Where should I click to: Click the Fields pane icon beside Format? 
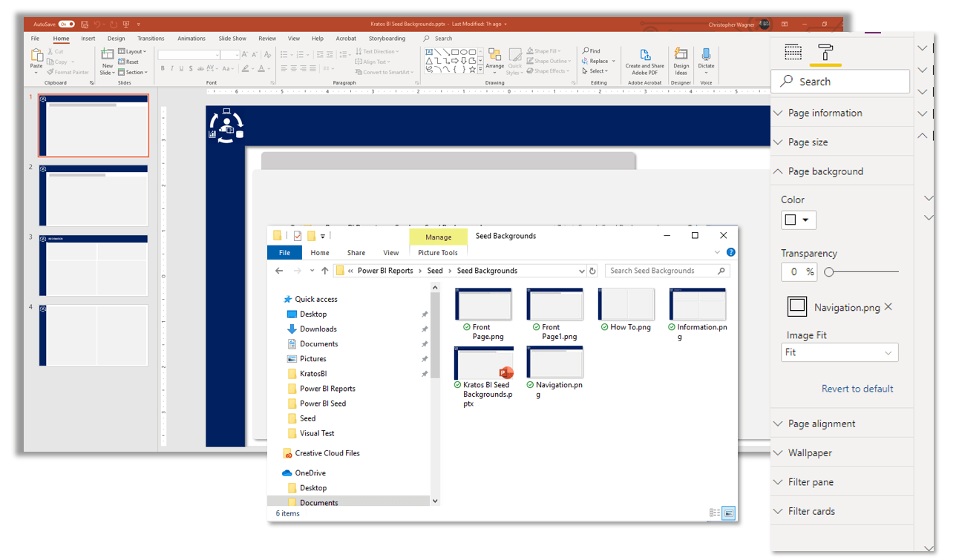(793, 52)
